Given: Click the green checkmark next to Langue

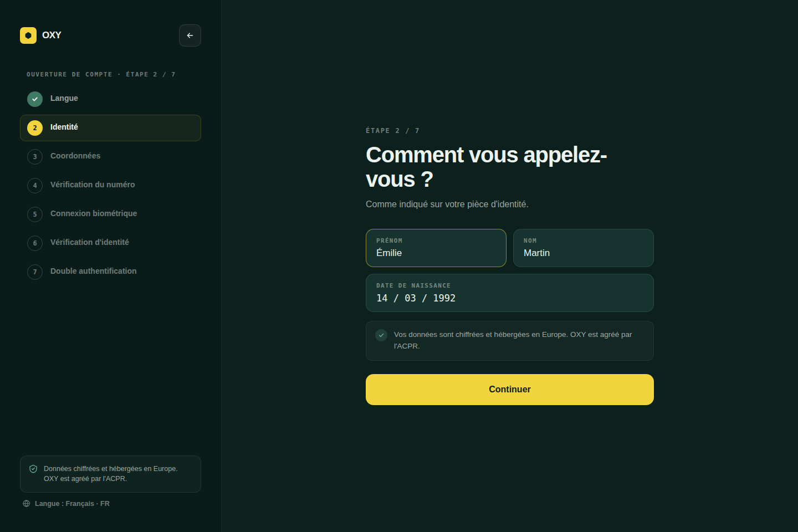Looking at the screenshot, I should pyautogui.click(x=35, y=99).
